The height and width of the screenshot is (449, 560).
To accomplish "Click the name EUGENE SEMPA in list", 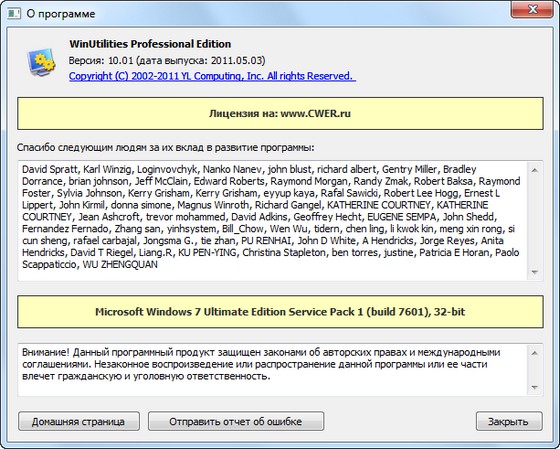I will [402, 217].
